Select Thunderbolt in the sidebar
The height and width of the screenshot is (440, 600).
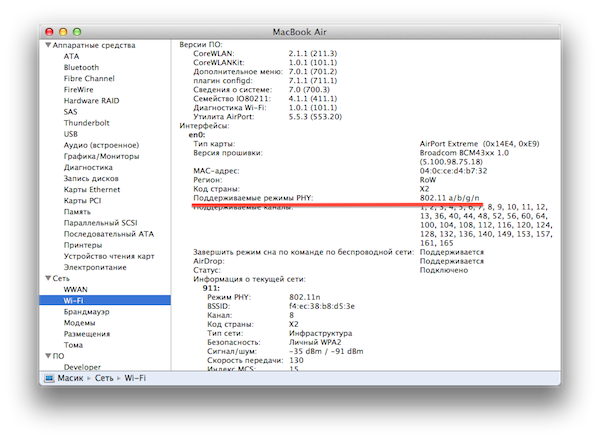tap(86, 123)
